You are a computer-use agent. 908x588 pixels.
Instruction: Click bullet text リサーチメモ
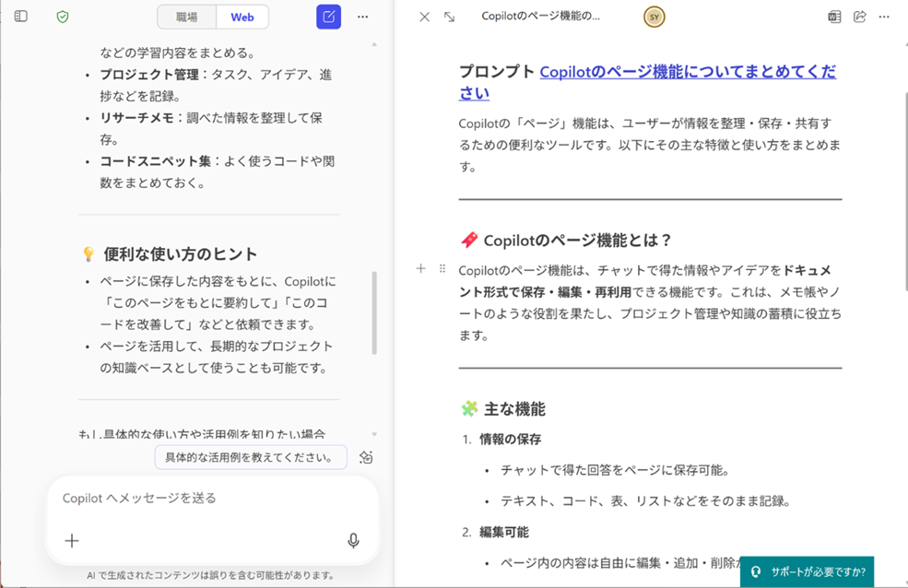coord(136,118)
